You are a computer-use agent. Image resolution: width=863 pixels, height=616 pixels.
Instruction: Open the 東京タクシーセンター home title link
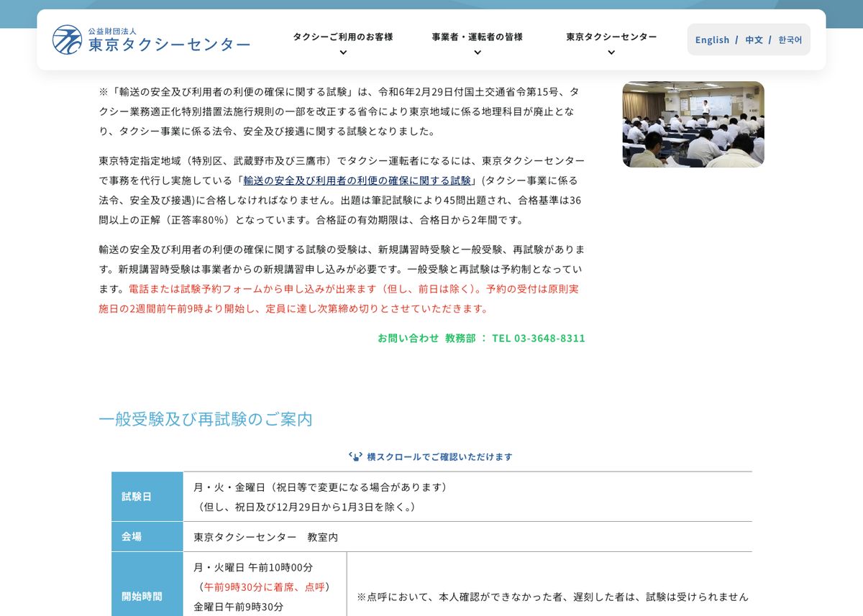tap(169, 45)
